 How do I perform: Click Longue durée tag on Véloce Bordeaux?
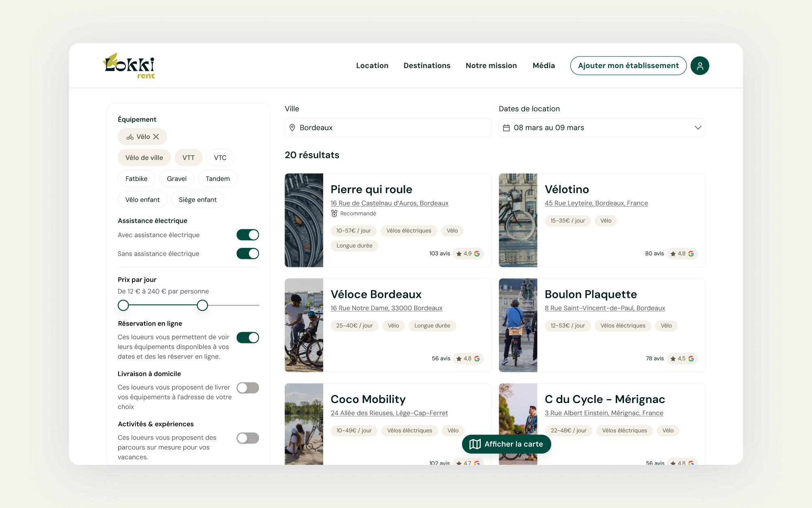[x=432, y=326]
